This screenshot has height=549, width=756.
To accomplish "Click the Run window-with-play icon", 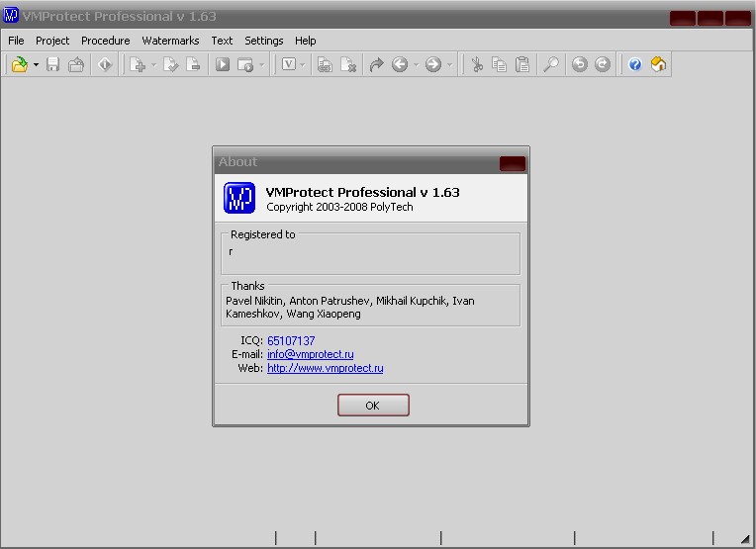I will (245, 64).
